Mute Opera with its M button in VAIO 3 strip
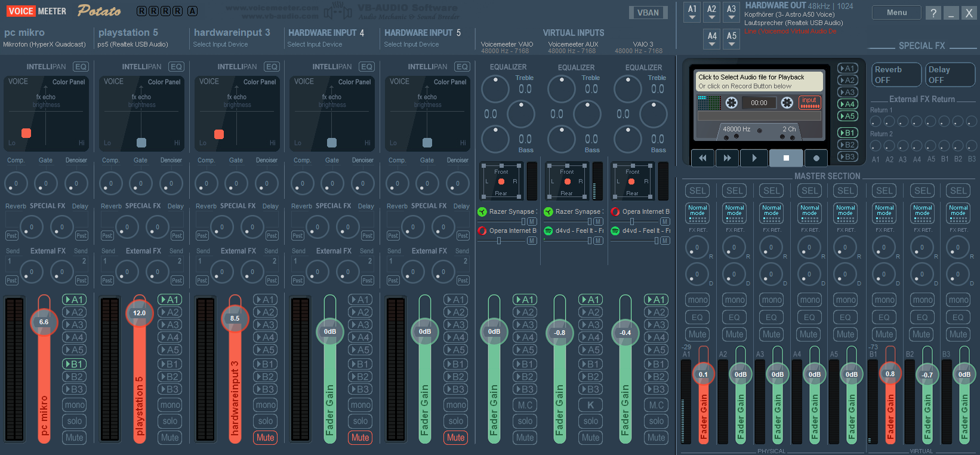980x455 pixels. [x=665, y=222]
